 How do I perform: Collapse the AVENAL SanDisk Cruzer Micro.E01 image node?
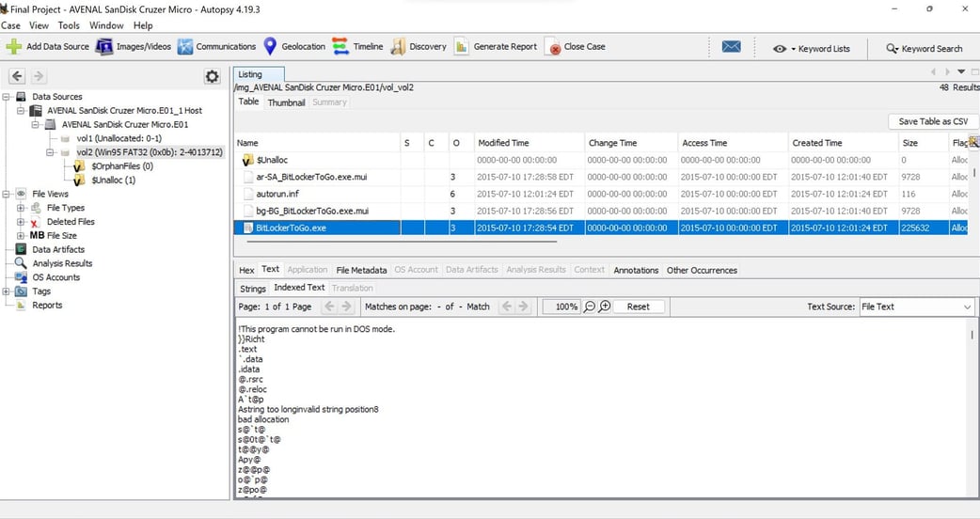(36, 124)
